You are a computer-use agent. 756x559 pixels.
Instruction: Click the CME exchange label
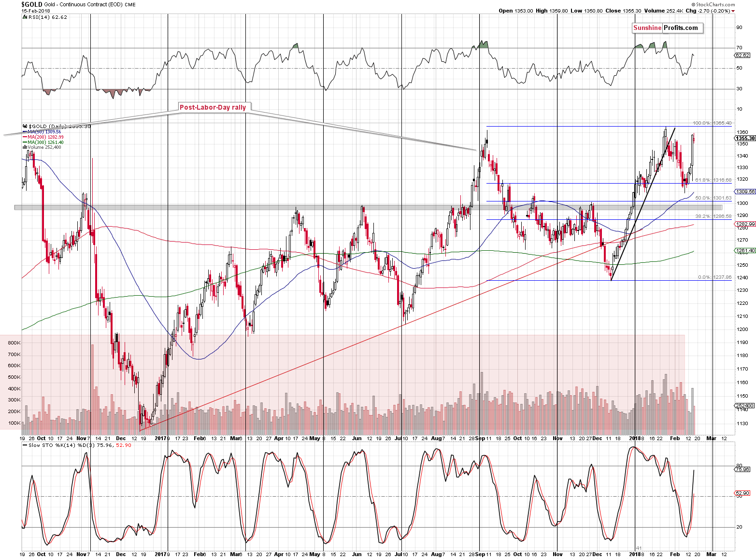pyautogui.click(x=129, y=4)
